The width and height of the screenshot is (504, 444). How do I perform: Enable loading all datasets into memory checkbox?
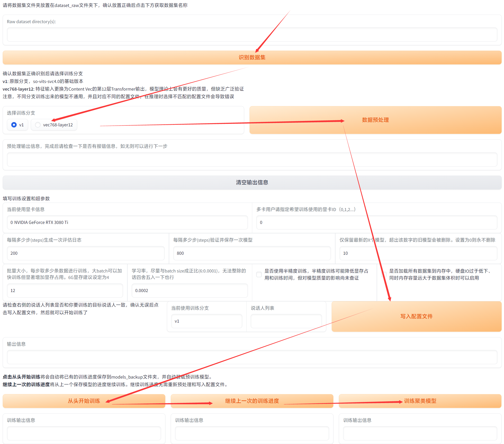pos(384,274)
